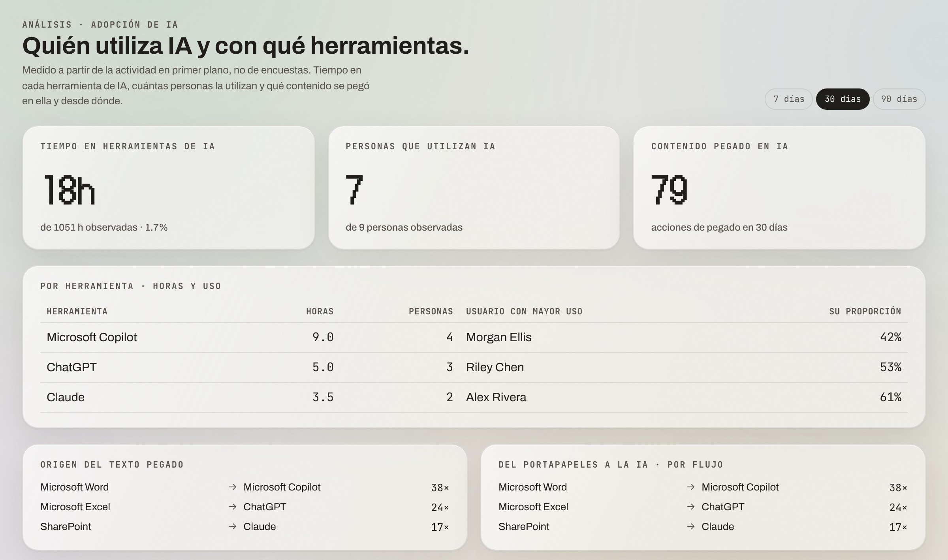Click the 79 pasted content value
948x560 pixels.
(670, 190)
